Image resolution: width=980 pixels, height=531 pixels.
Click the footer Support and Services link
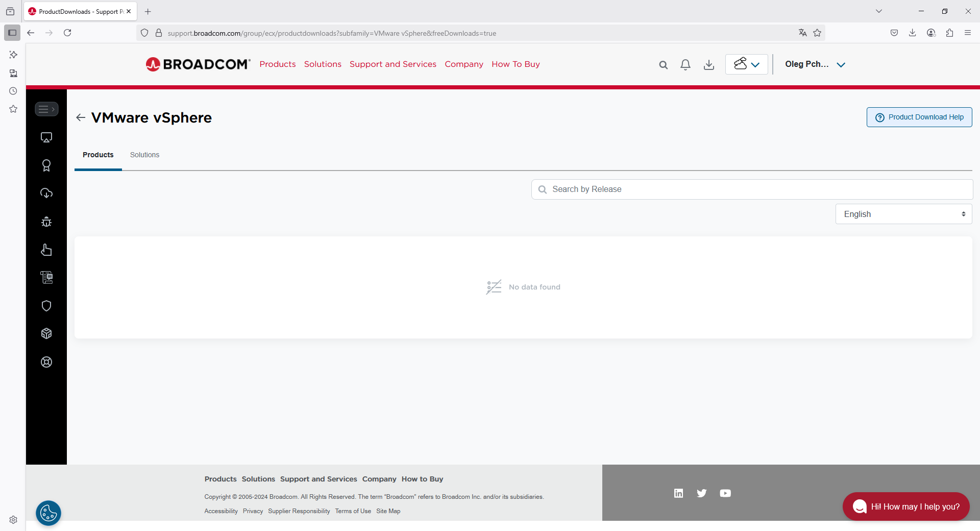click(x=318, y=479)
